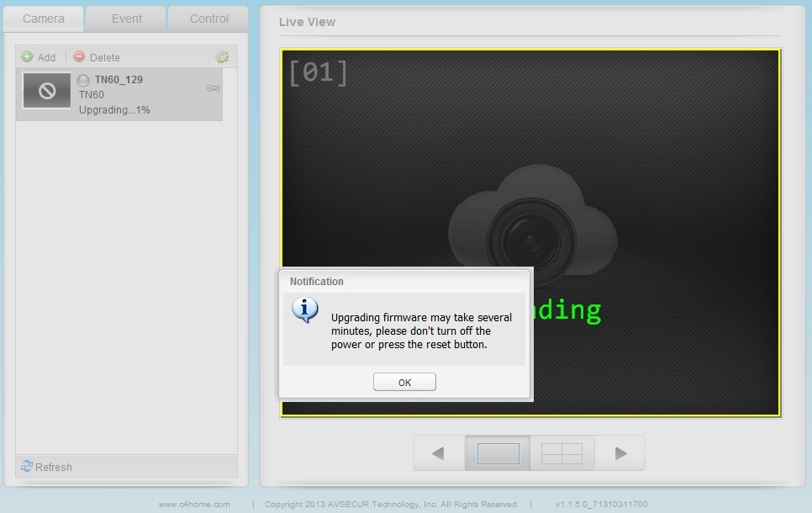Open camera list settings gear icon
Screen dimensions: 812x513
[222, 57]
